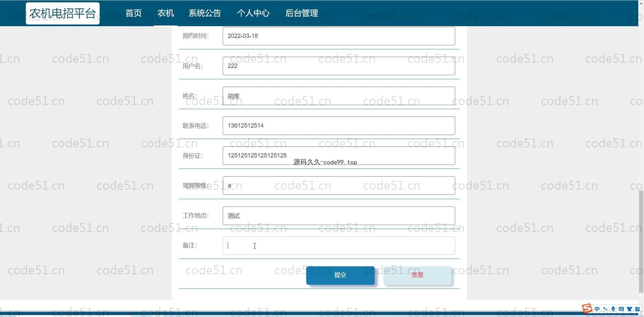Click the 姓名 field containing 胡库
Screen dimensions: 644x317
339,96
